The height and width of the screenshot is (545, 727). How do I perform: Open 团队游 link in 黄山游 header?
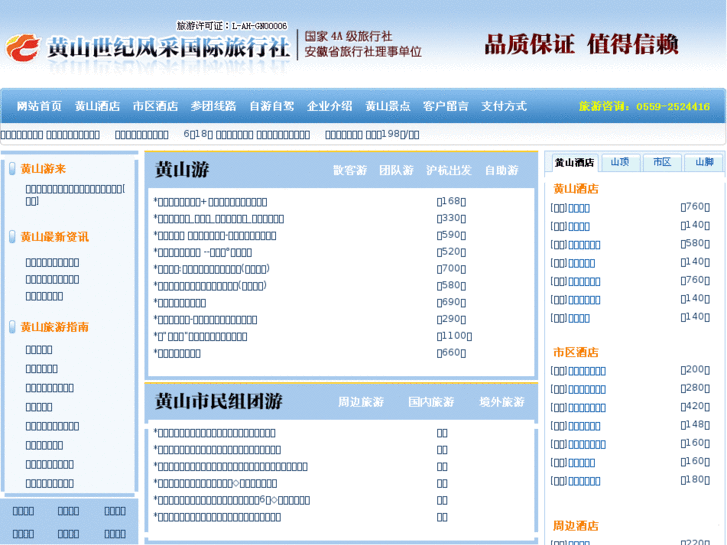[396, 170]
